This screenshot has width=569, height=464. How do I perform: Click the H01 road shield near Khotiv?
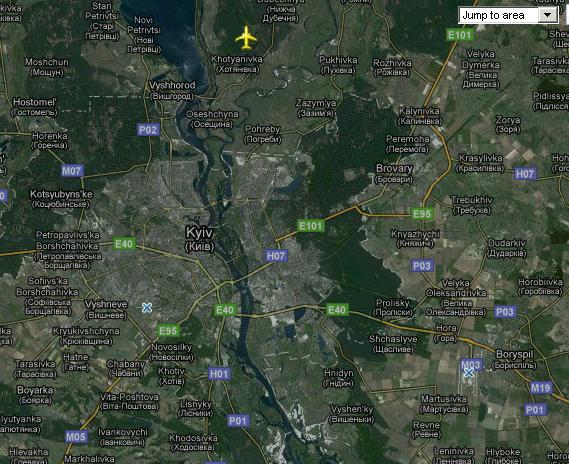(x=219, y=374)
